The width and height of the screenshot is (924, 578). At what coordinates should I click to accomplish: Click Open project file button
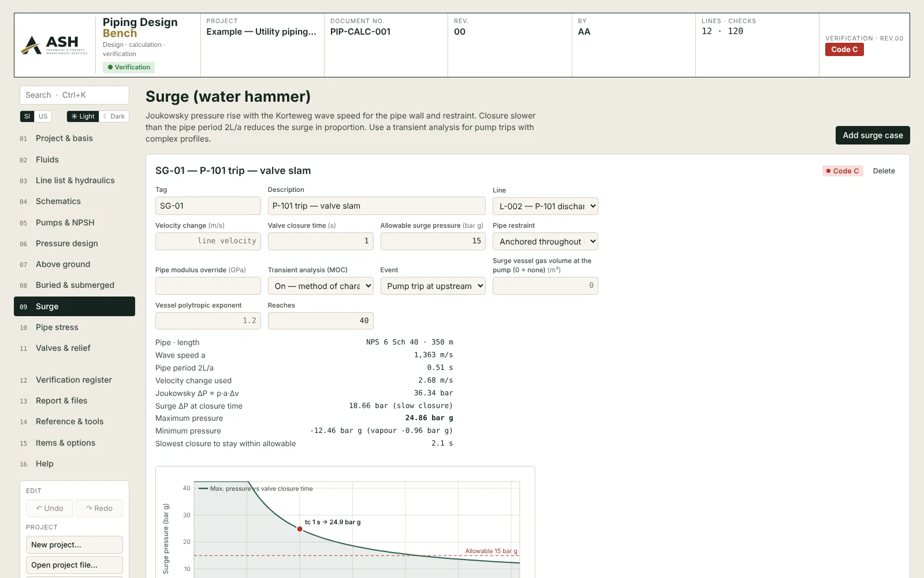tap(74, 565)
